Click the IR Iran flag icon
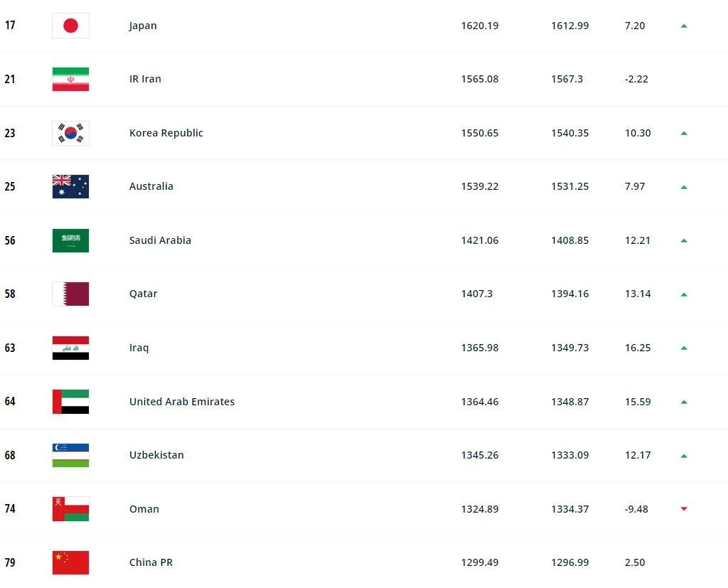The image size is (728, 588). [x=70, y=79]
